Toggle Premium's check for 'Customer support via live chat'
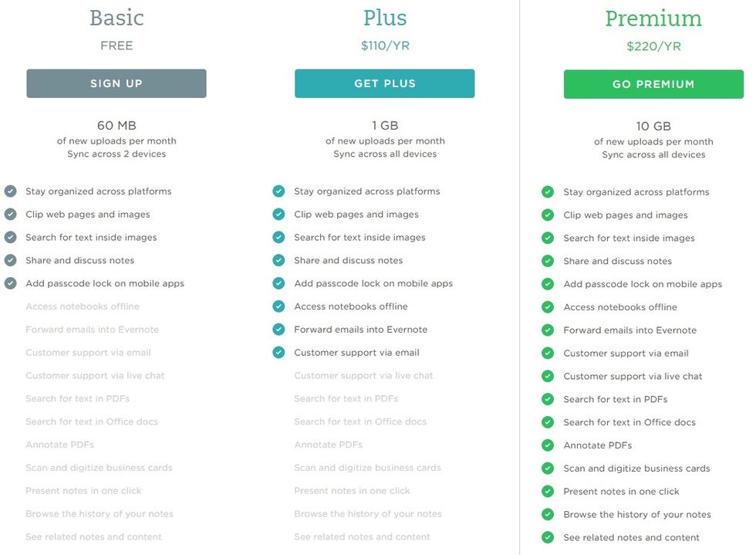 coord(548,376)
